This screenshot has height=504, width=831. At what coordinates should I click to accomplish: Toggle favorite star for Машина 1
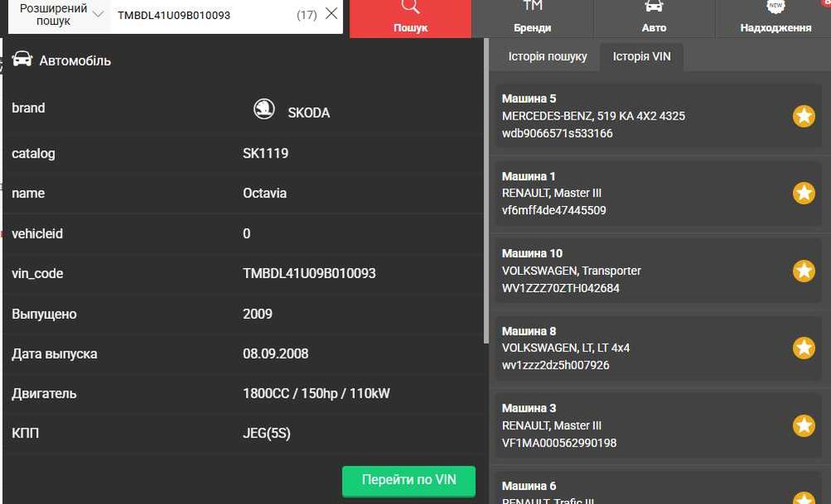coord(804,193)
